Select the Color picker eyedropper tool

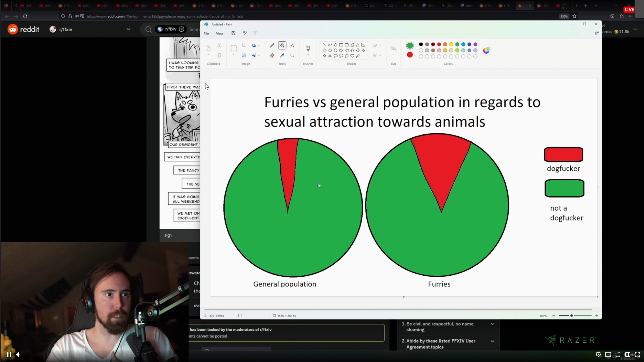pyautogui.click(x=282, y=55)
